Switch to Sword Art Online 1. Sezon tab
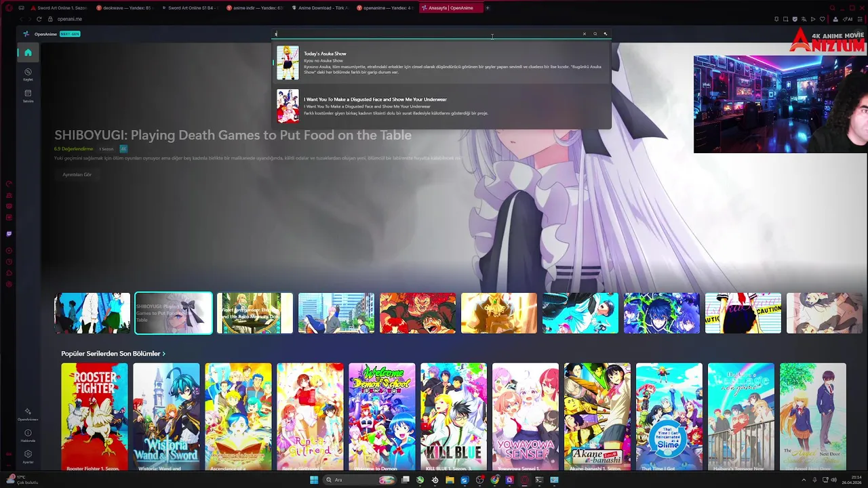868x488 pixels. [59, 7]
